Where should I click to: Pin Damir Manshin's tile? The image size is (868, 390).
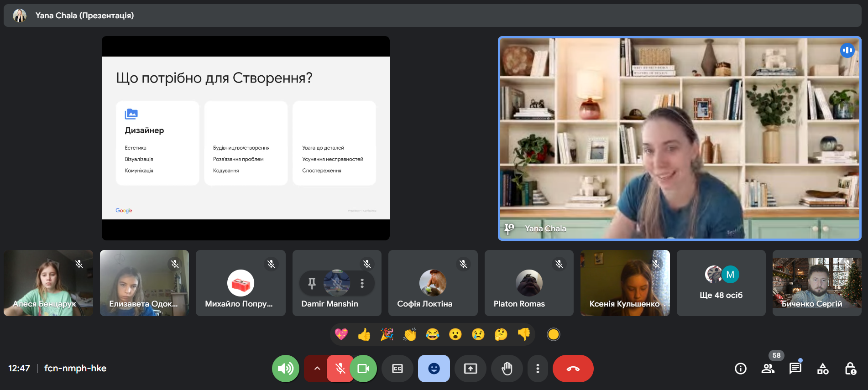[312, 283]
